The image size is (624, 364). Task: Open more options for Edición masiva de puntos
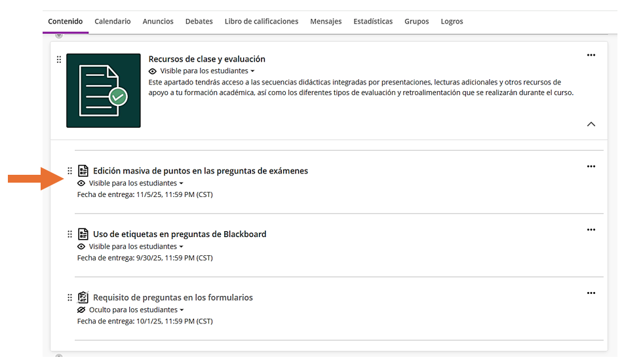tap(591, 167)
